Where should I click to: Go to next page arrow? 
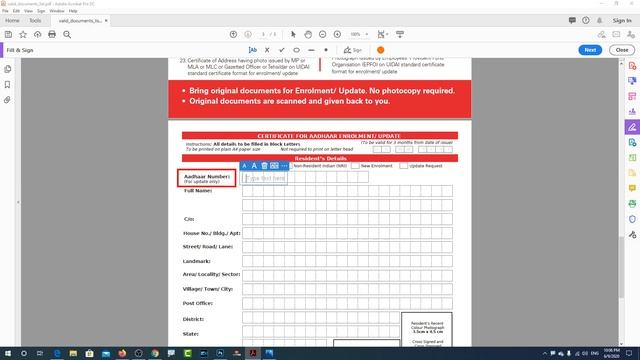coord(248,34)
